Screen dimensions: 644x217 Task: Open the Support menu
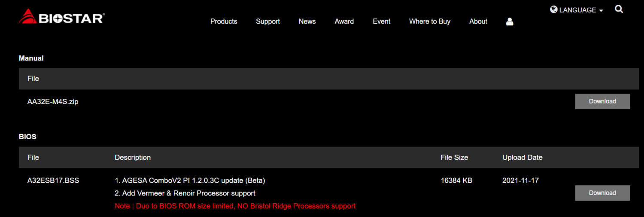point(268,21)
